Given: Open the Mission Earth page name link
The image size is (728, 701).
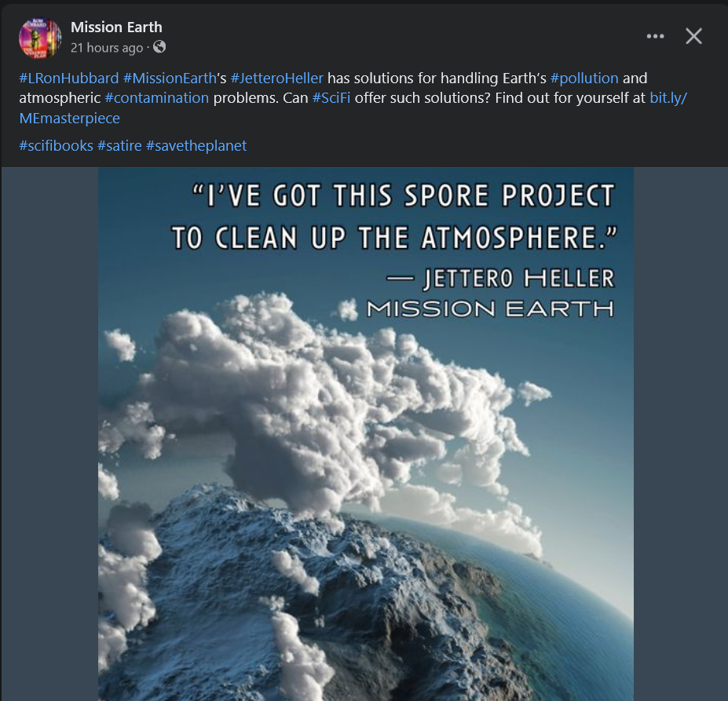Looking at the screenshot, I should tap(116, 27).
